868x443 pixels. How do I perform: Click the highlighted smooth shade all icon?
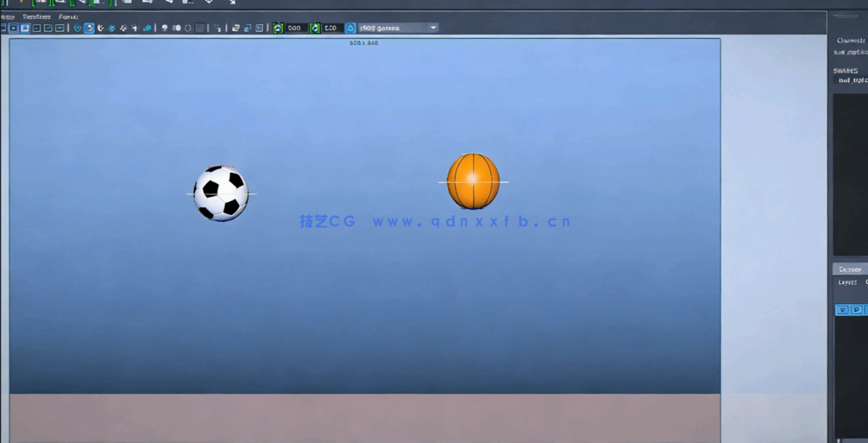coord(89,28)
